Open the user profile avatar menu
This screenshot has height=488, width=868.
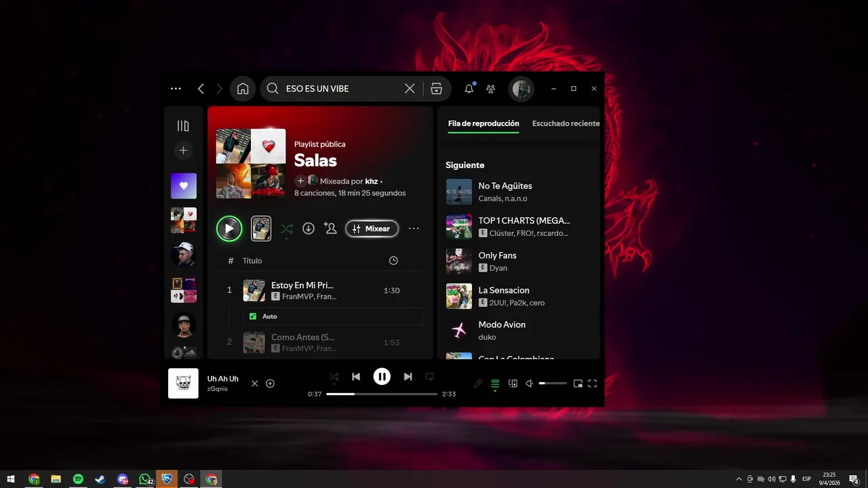coord(521,89)
